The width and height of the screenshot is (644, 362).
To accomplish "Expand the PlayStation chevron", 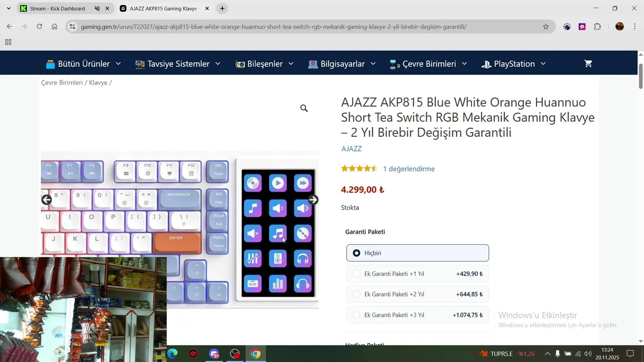I will [543, 64].
